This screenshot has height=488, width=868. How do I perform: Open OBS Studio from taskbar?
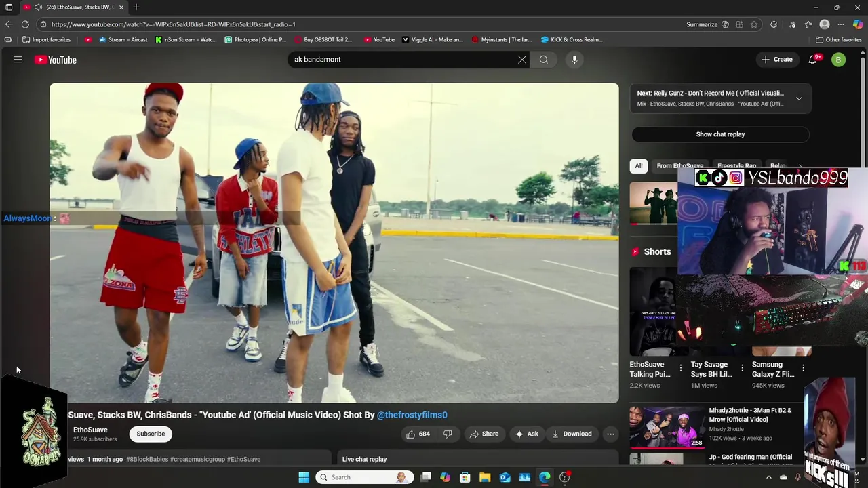click(565, 477)
